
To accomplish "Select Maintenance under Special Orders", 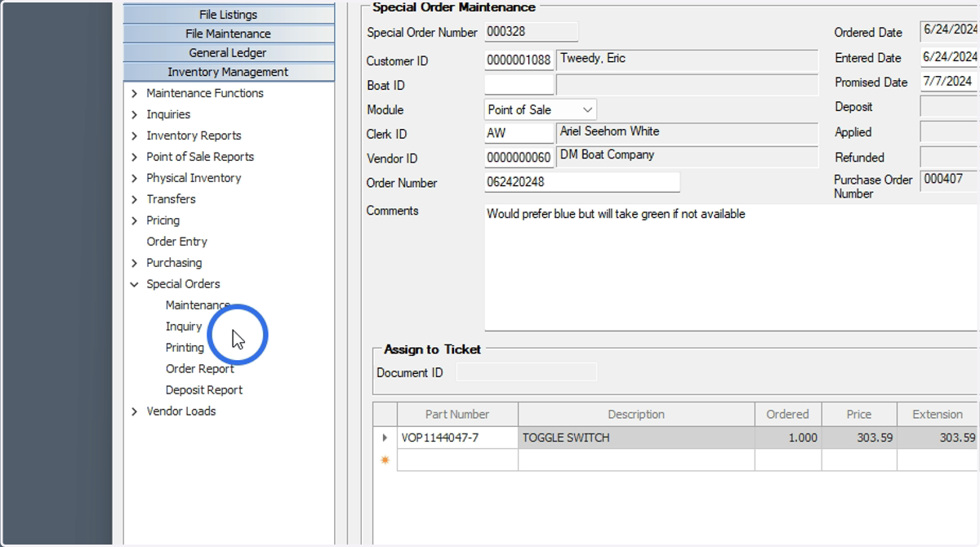I will pyautogui.click(x=198, y=305).
